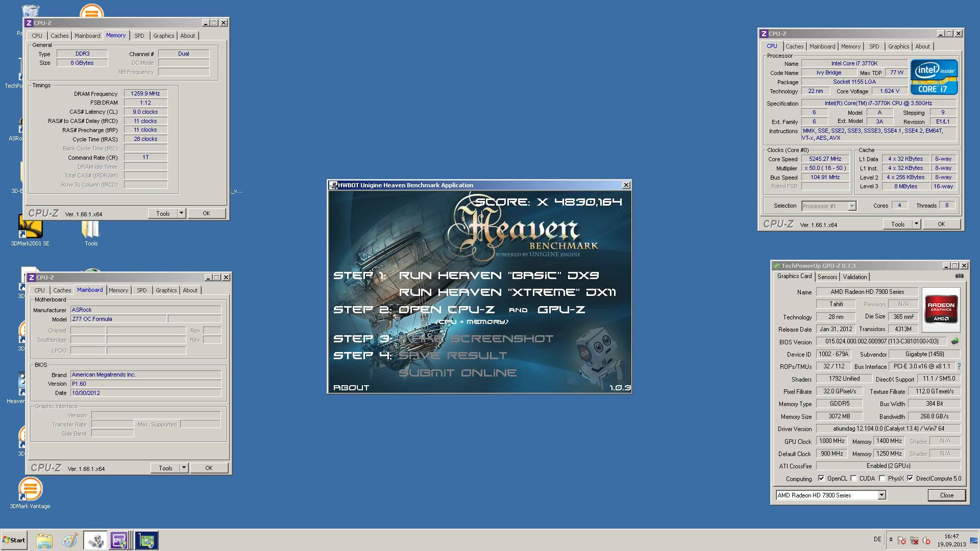Click the Heaven benchmark robot taskbar icon
This screenshot has height=551, width=980.
point(95,540)
